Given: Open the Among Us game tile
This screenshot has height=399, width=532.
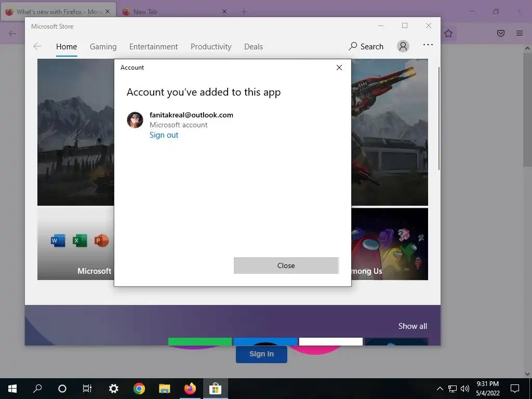Looking at the screenshot, I should click(390, 244).
